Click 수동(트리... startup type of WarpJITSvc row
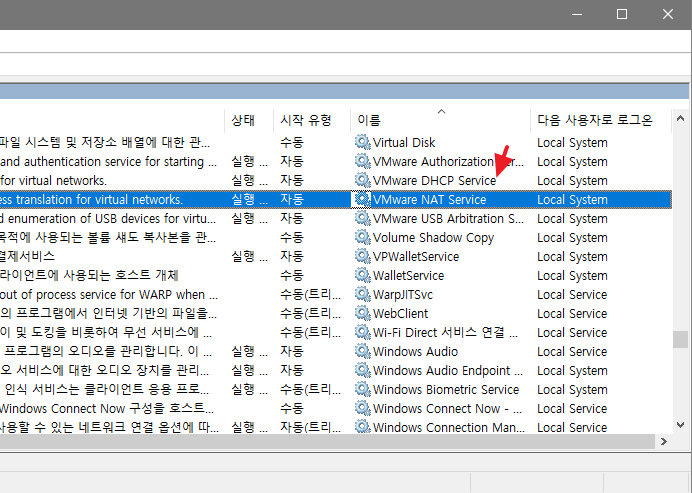Screen dimensions: 692x493 pos(310,294)
